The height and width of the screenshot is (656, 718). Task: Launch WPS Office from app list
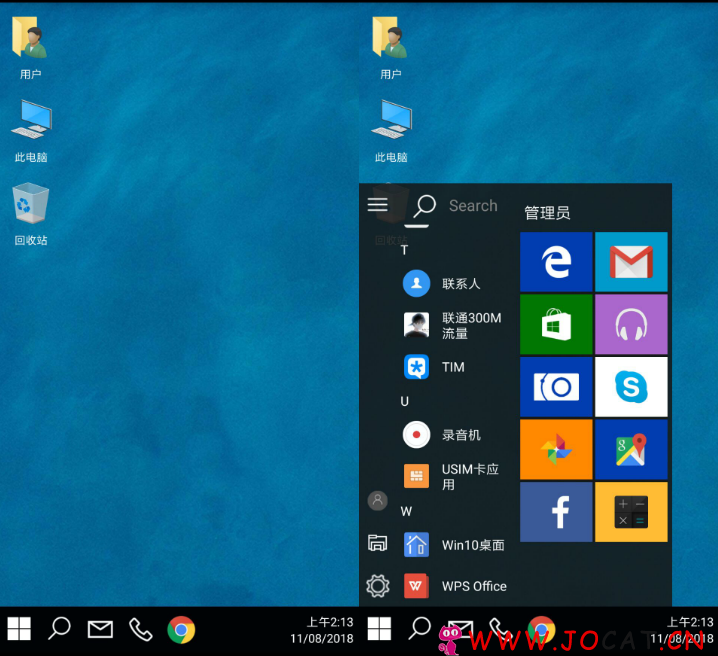(x=454, y=586)
